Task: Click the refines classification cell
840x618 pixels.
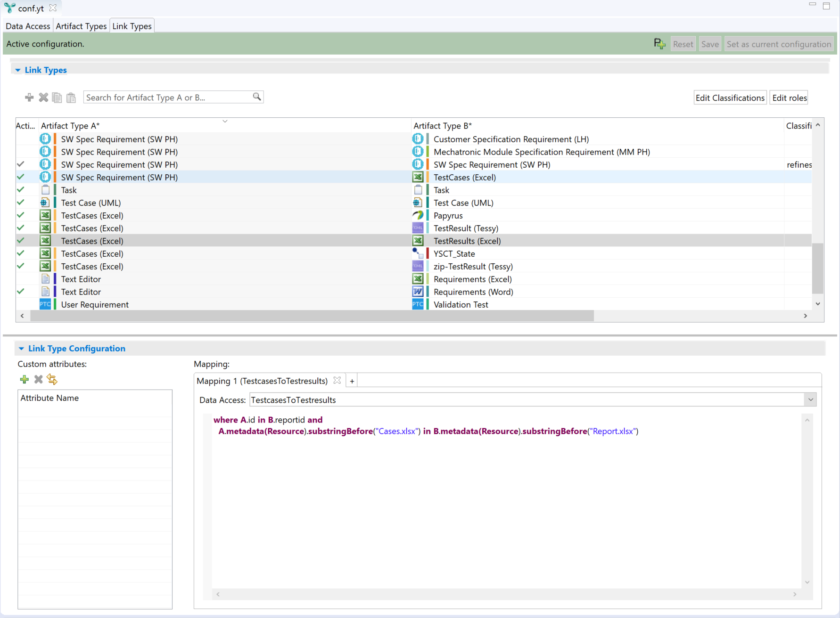Action: coord(799,164)
